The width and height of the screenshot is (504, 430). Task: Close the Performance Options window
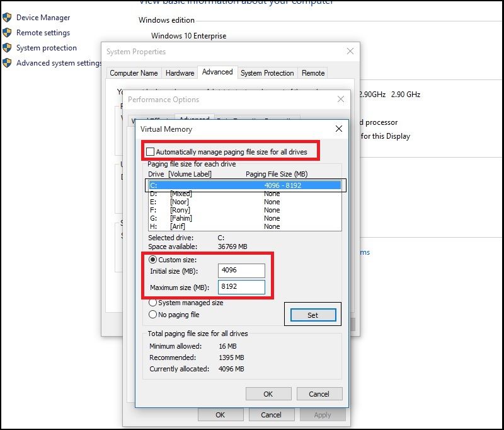pos(341,99)
